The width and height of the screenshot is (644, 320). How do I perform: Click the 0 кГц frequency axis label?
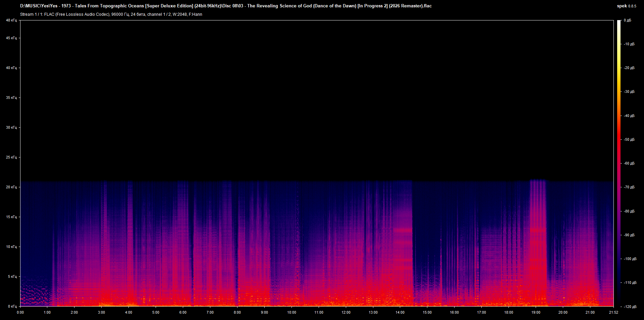12,307
